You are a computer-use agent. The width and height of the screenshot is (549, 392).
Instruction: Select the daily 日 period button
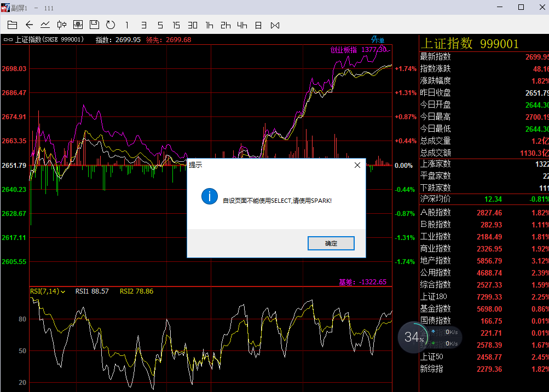[x=258, y=25]
